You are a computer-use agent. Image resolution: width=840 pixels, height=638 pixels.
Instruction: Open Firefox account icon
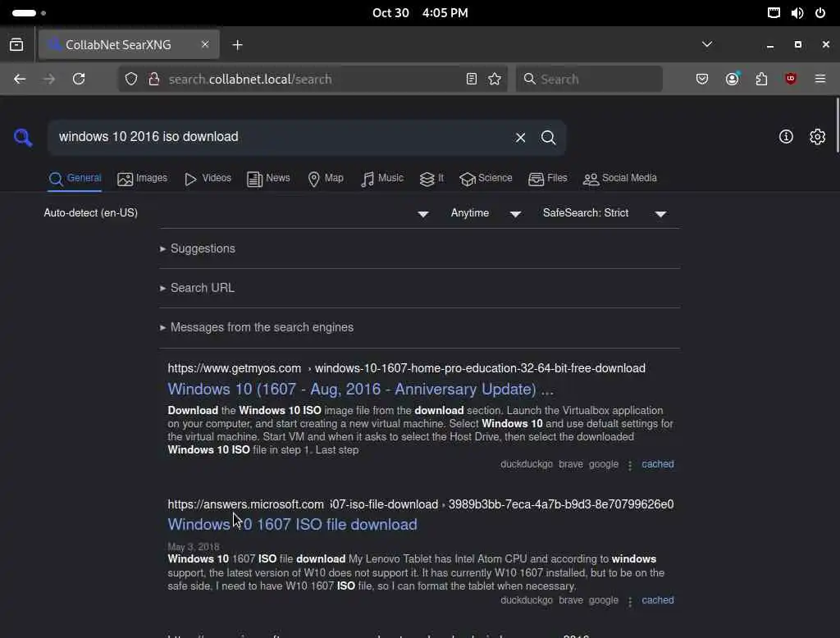[733, 79]
